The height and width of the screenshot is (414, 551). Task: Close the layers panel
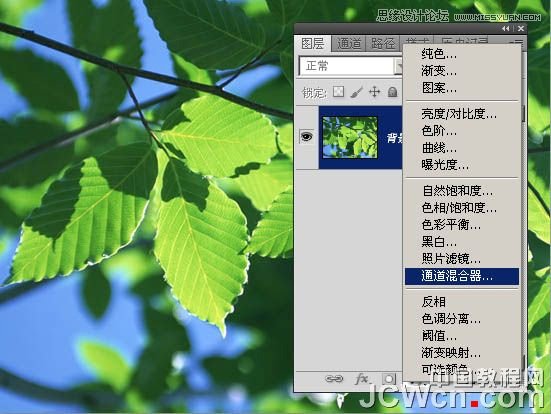pos(521,28)
